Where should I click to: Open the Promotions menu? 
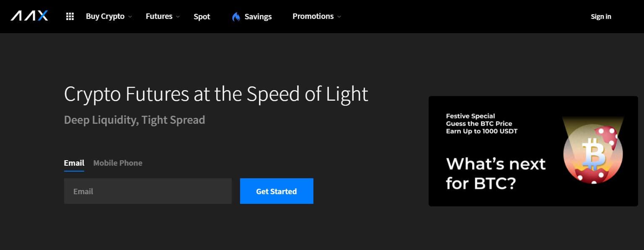(x=313, y=16)
